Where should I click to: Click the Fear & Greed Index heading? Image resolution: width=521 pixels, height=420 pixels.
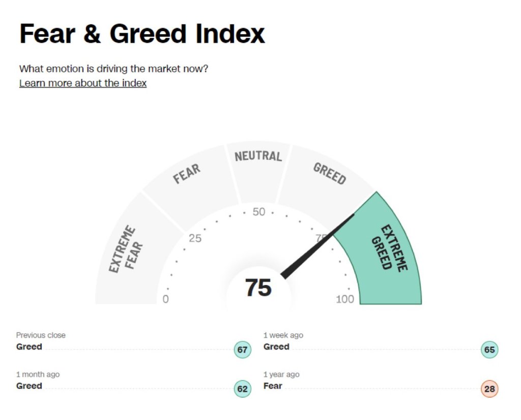pos(142,34)
